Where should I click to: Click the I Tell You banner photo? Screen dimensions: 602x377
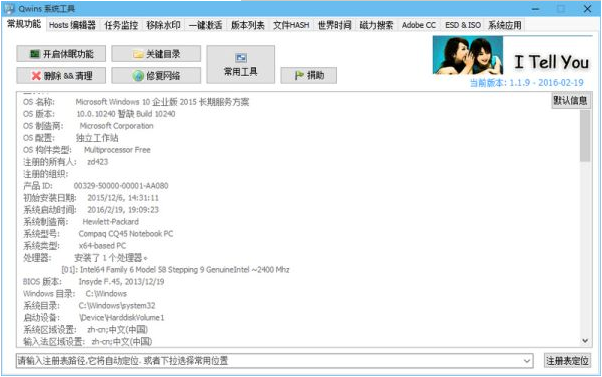tap(468, 55)
